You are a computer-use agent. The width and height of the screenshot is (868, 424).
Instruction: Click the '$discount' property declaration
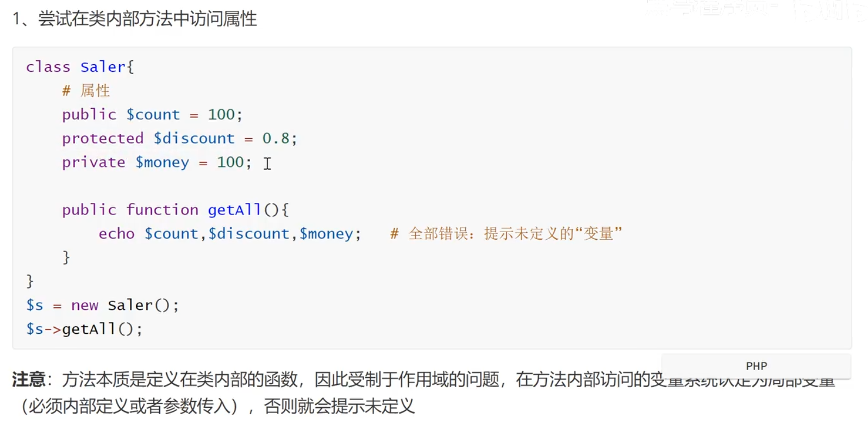pyautogui.click(x=194, y=139)
